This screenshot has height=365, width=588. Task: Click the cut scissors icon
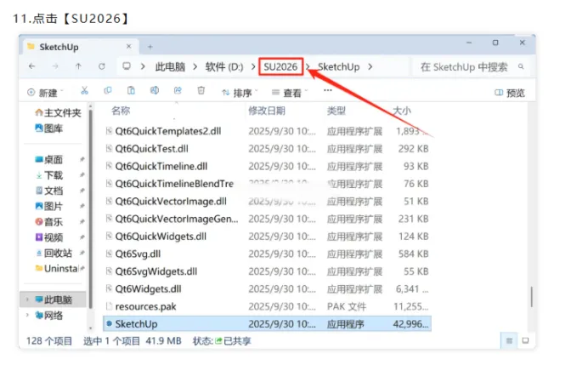[x=84, y=90]
